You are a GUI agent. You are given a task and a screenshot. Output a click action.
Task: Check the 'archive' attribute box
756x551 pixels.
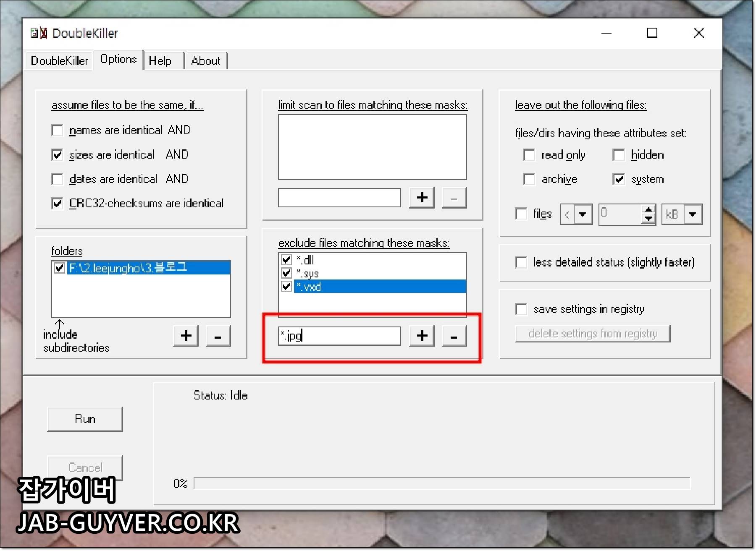529,179
